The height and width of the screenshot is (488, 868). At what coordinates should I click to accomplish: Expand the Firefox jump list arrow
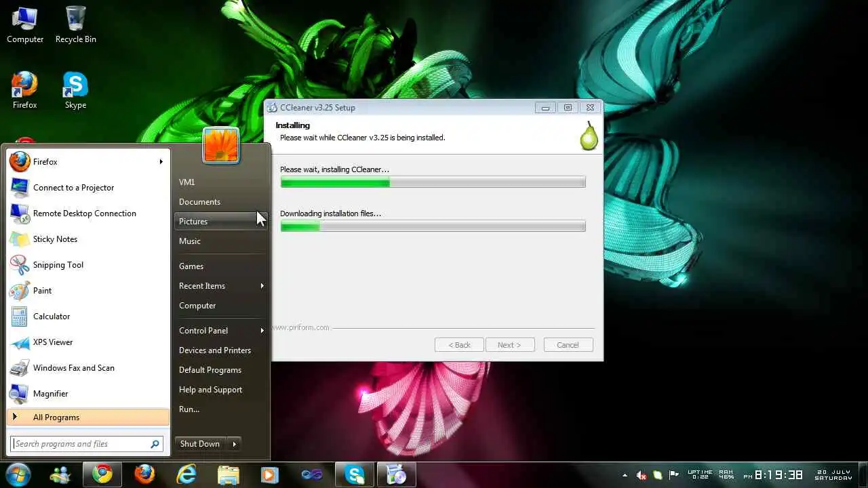click(x=161, y=162)
